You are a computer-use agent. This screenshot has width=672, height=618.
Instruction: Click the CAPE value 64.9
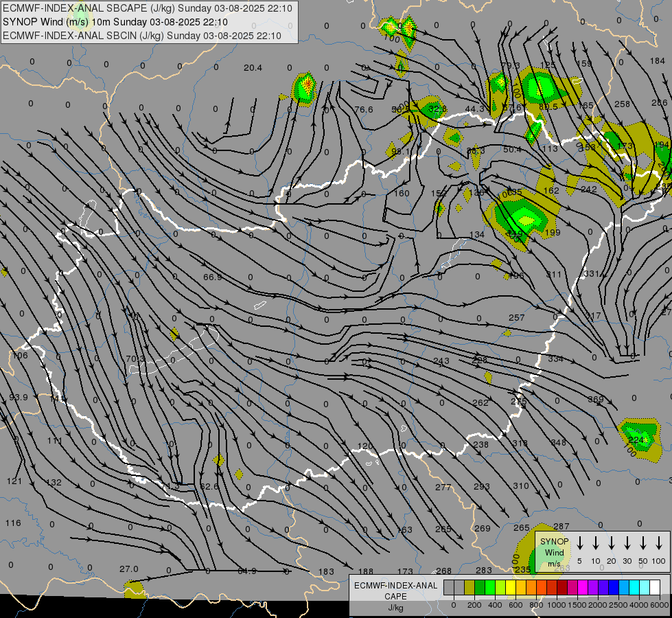(x=247, y=571)
